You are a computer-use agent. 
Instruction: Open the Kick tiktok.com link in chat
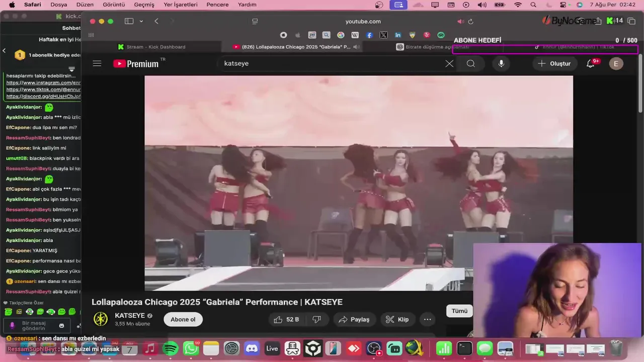pyautogui.click(x=44, y=89)
